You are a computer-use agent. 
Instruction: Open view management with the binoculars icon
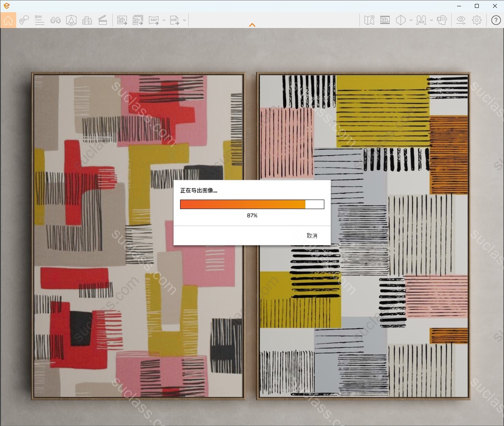coord(56,20)
